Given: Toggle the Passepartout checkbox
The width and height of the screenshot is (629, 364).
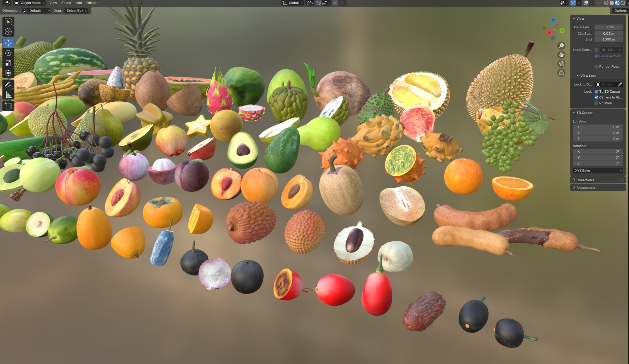Looking at the screenshot, I should pyautogui.click(x=596, y=56).
